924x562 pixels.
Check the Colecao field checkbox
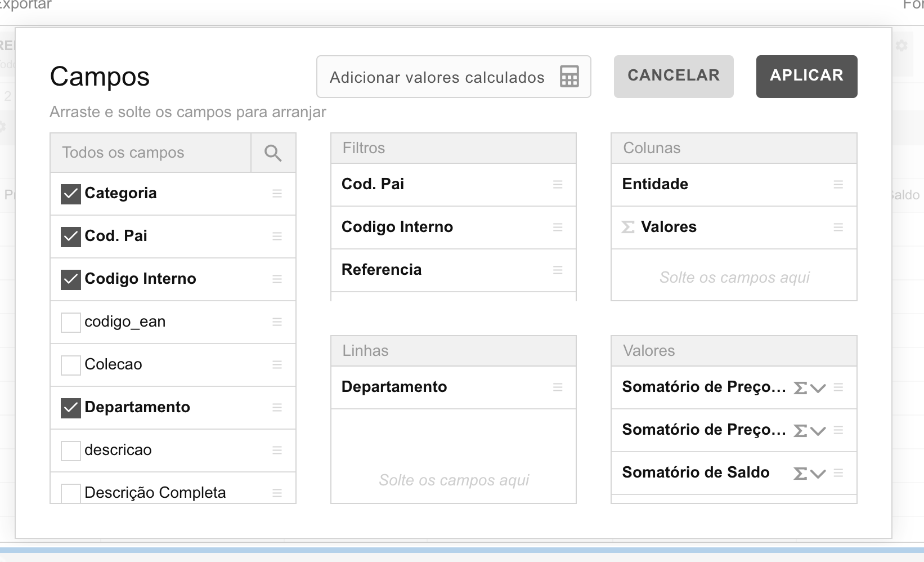pyautogui.click(x=71, y=365)
